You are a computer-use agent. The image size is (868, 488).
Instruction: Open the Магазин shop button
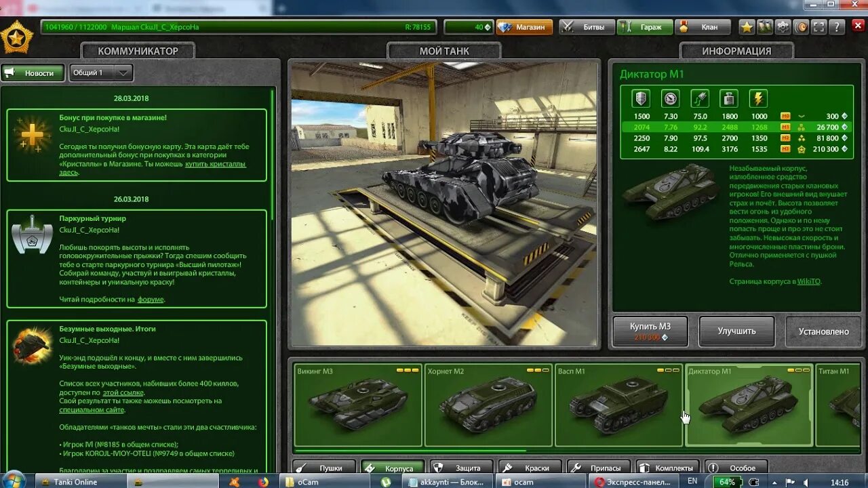pyautogui.click(x=524, y=27)
